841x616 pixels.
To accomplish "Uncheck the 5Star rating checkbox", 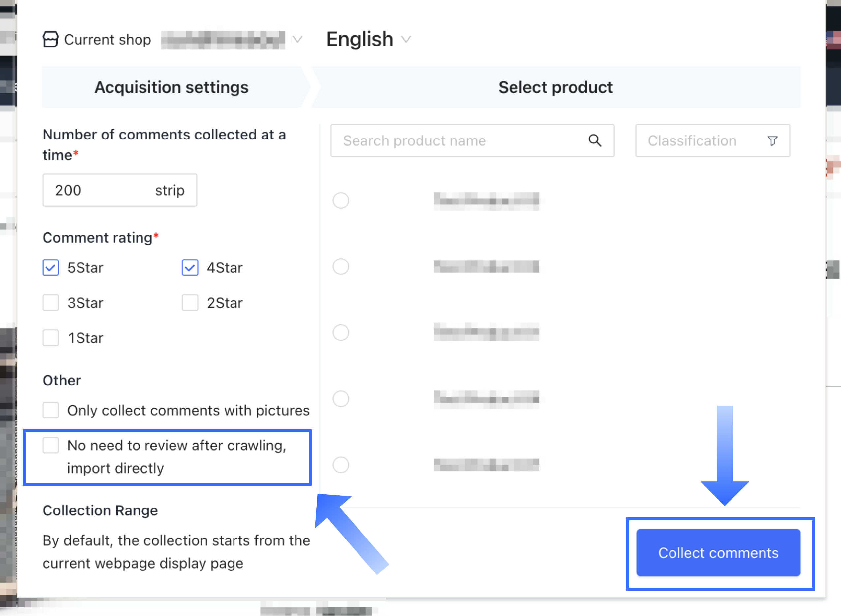I will click(51, 268).
